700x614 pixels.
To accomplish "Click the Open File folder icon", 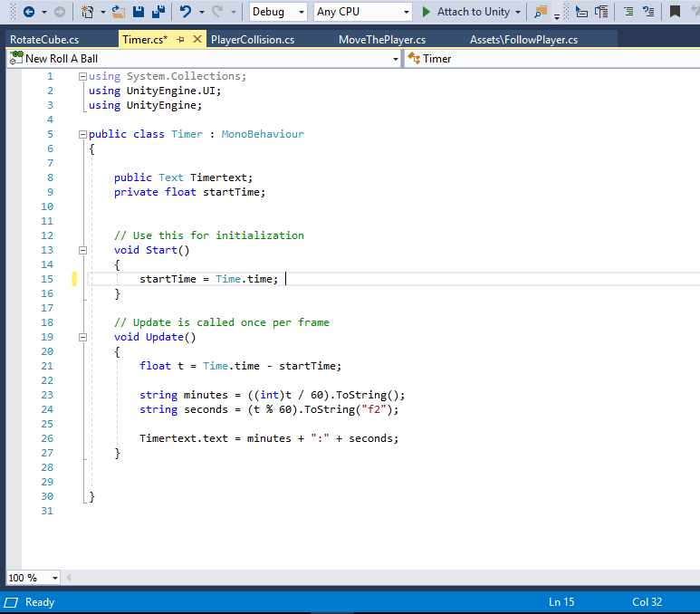I will [119, 12].
